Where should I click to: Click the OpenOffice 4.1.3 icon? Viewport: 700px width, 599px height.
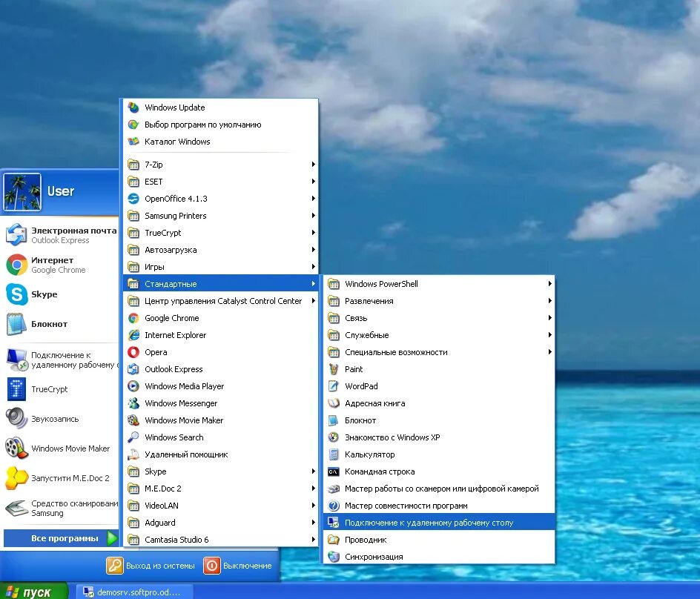click(x=133, y=199)
